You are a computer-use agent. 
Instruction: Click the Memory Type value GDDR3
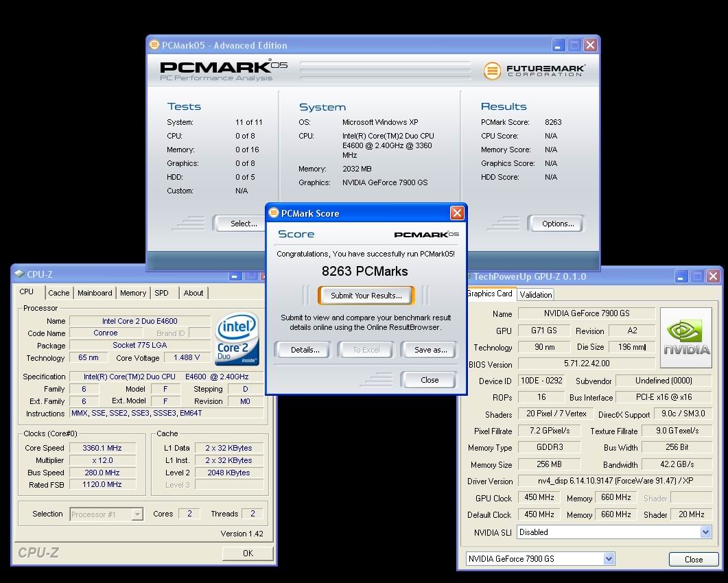click(x=549, y=447)
